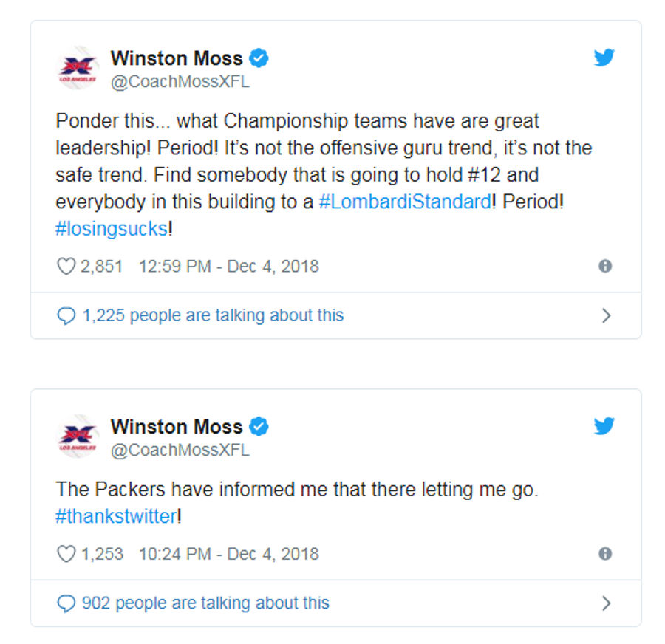Click the Twitter bird icon on second tweet
Image resolution: width=665 pixels, height=644 pixels.
click(604, 425)
